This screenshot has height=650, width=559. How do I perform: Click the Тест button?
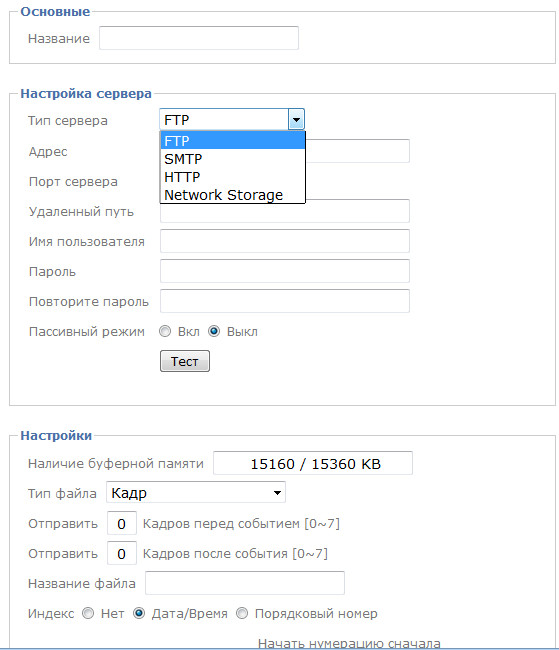click(x=185, y=361)
